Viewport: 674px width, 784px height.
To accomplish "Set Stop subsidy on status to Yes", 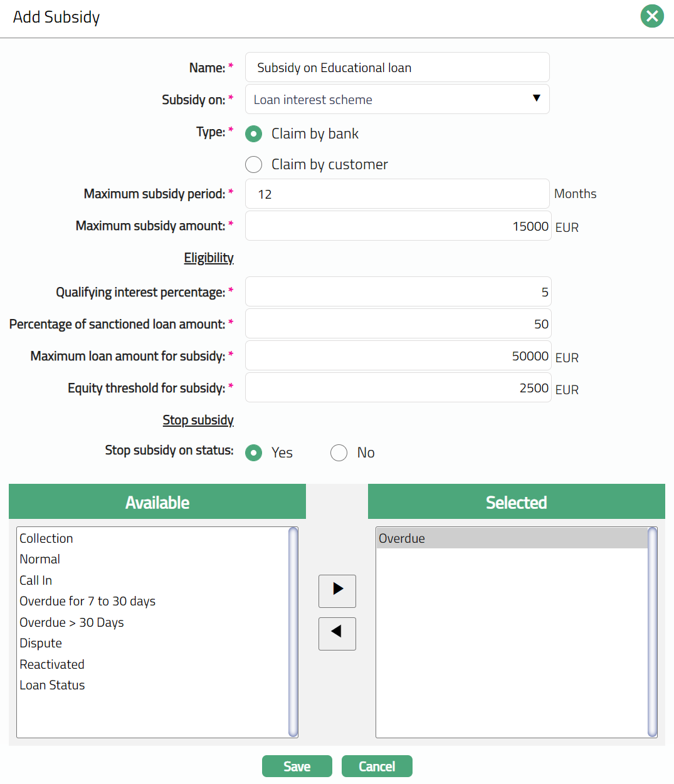I will point(254,452).
